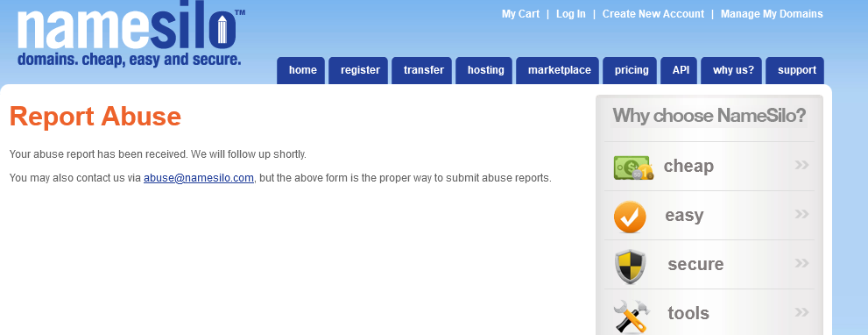Open Manage My Domains link
868x335 pixels.
pos(772,14)
